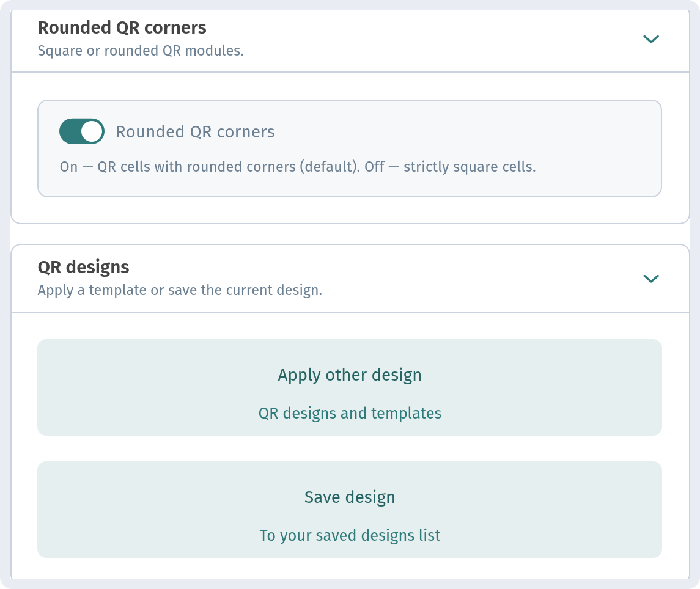Click 'Square or rounded QR modules.' subtitle
The height and width of the screenshot is (589, 700).
tap(141, 51)
